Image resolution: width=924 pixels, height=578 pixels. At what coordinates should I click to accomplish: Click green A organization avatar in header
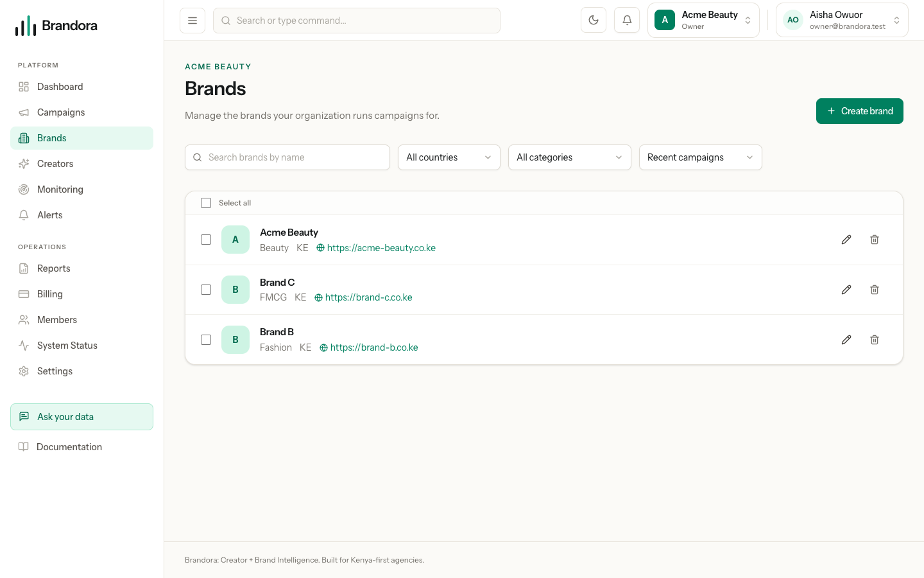pyautogui.click(x=665, y=20)
